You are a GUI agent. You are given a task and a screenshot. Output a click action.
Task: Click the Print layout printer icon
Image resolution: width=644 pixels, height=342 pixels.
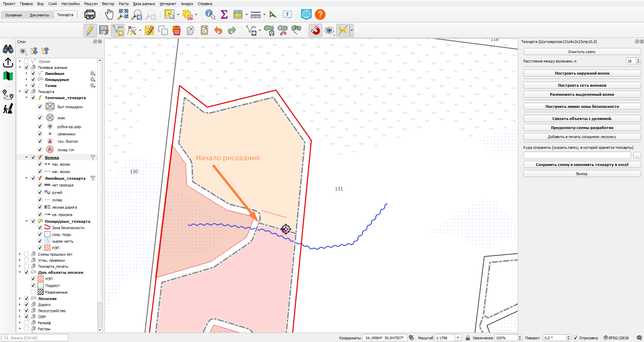pyautogui.click(x=90, y=14)
